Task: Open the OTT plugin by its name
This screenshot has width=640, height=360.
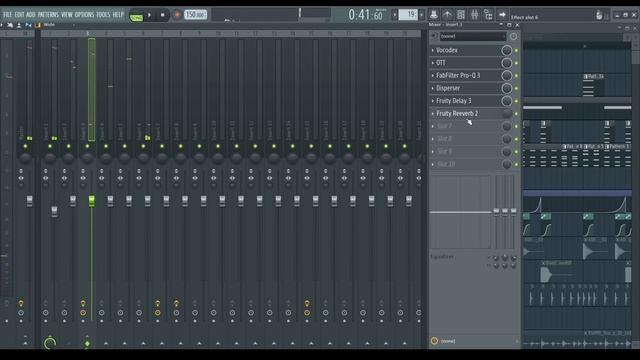Action: tap(441, 63)
